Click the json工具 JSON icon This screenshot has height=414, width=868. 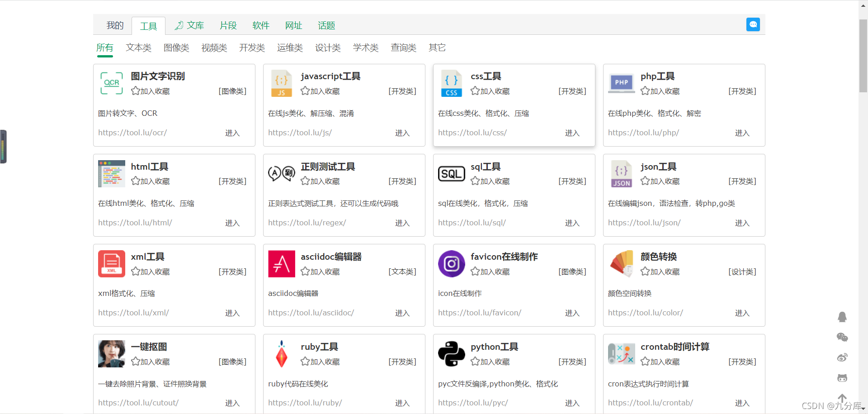tap(621, 173)
